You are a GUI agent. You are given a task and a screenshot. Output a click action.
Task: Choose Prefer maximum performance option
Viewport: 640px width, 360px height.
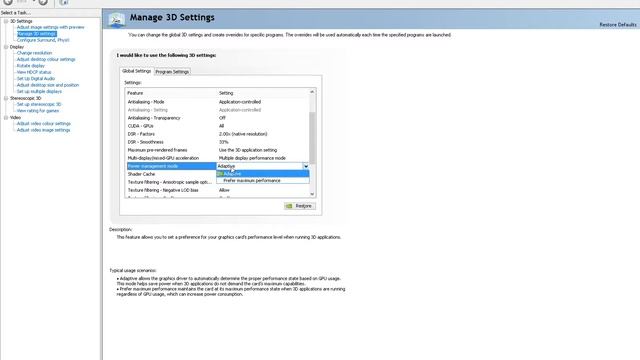(x=262, y=180)
